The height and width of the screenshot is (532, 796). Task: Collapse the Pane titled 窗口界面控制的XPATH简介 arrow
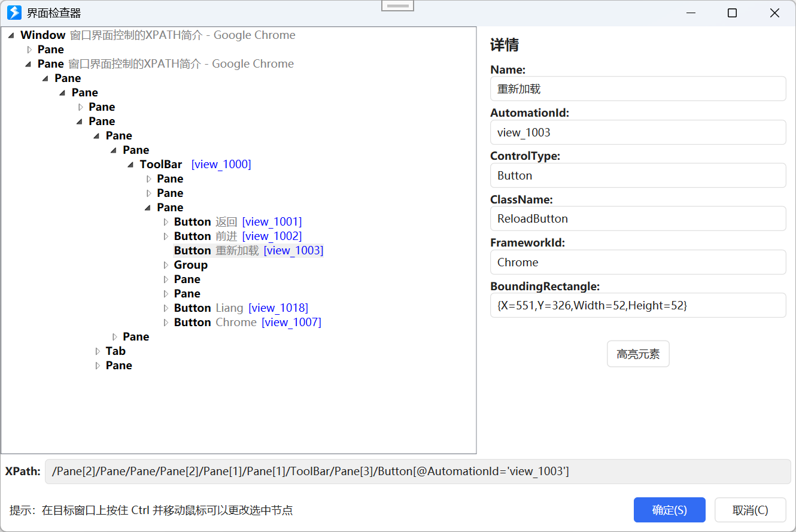click(29, 64)
